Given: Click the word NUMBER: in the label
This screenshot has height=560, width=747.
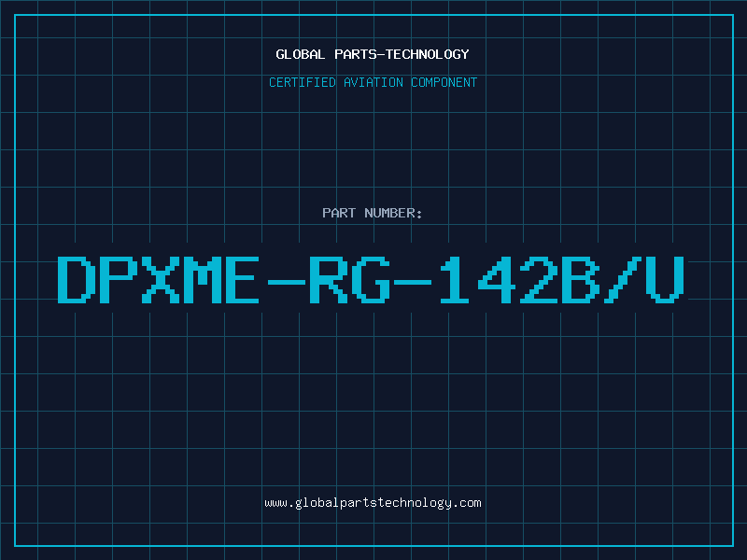Looking at the screenshot, I should click(x=393, y=213).
